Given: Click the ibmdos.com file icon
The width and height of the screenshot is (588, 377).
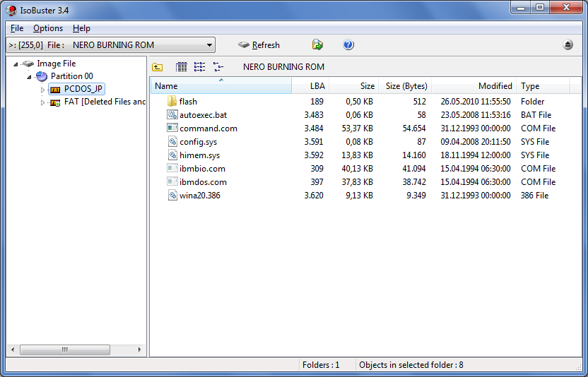Looking at the screenshot, I should point(172,181).
